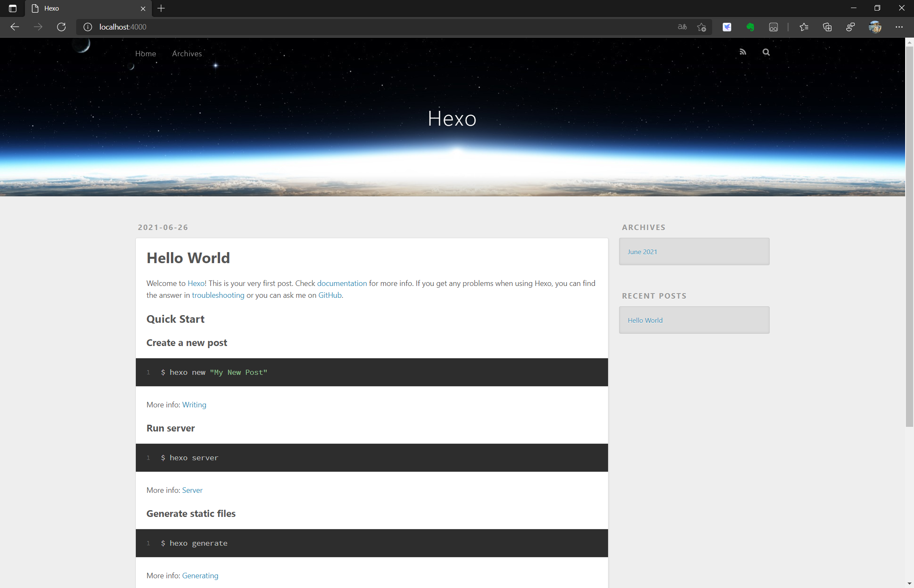Go to the Home navigation item
Screen dimensions: 914x588
[146, 54]
